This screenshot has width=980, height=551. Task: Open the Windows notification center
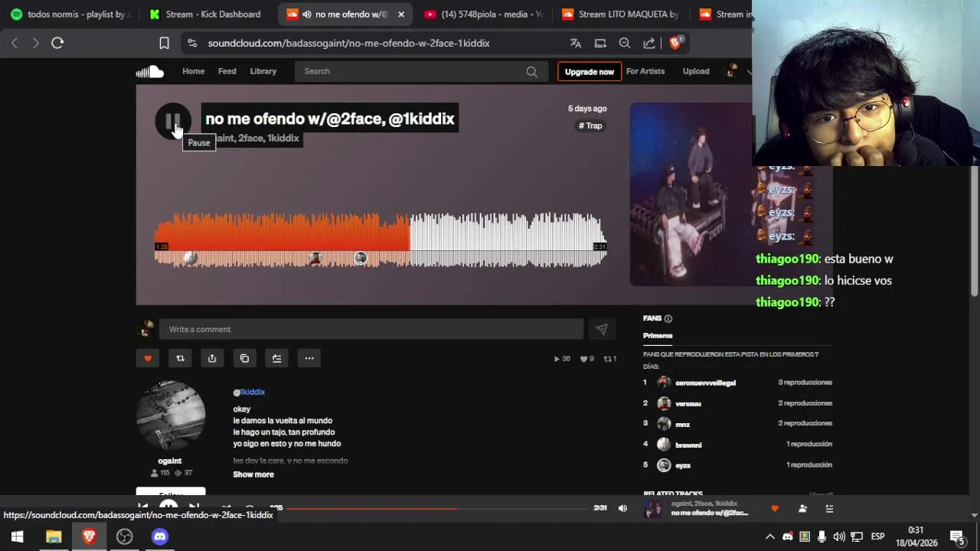click(957, 536)
